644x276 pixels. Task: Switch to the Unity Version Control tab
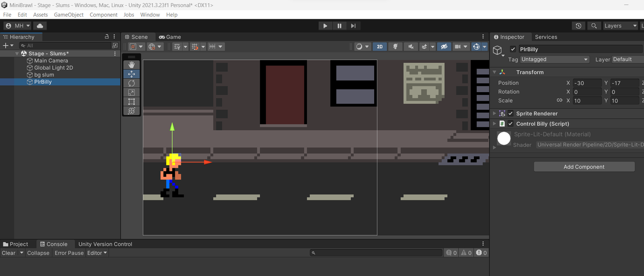[x=105, y=244]
